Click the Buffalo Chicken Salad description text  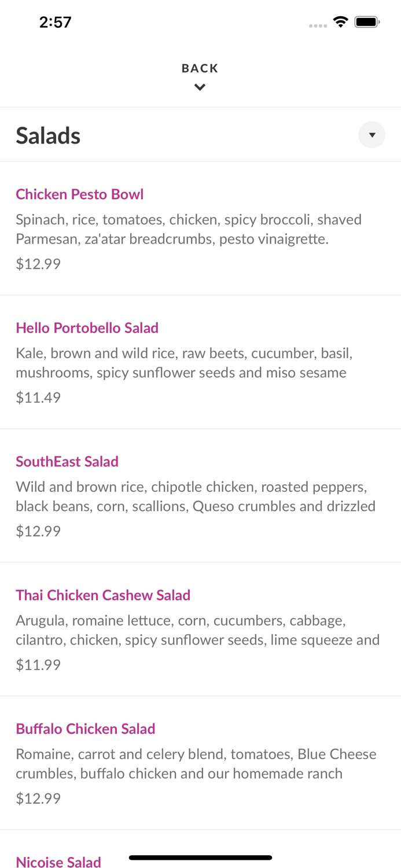196,764
